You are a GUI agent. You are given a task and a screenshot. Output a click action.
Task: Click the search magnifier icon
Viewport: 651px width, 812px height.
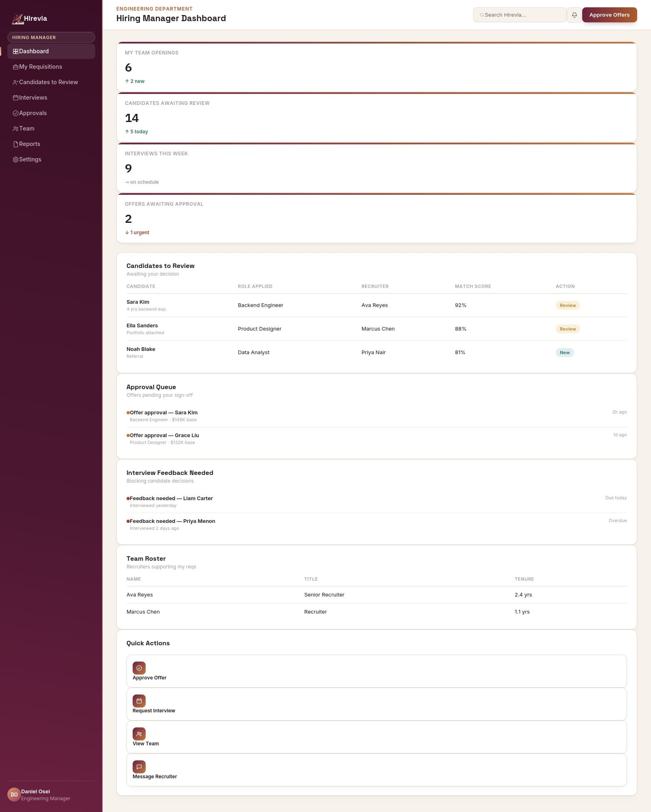click(x=482, y=15)
